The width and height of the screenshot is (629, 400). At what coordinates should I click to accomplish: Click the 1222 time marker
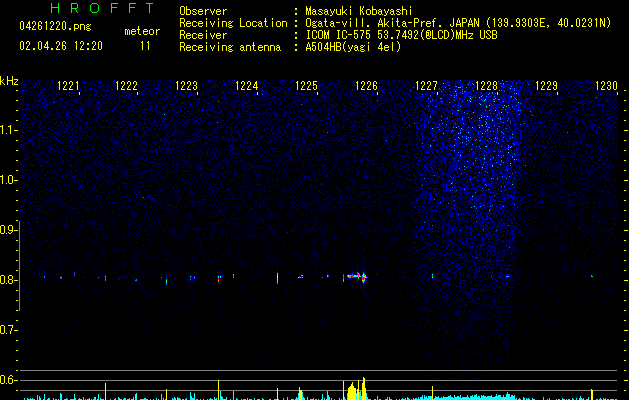[126, 86]
